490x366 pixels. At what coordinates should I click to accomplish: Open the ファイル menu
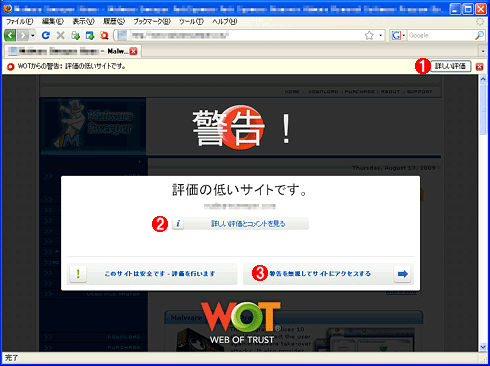(19, 22)
